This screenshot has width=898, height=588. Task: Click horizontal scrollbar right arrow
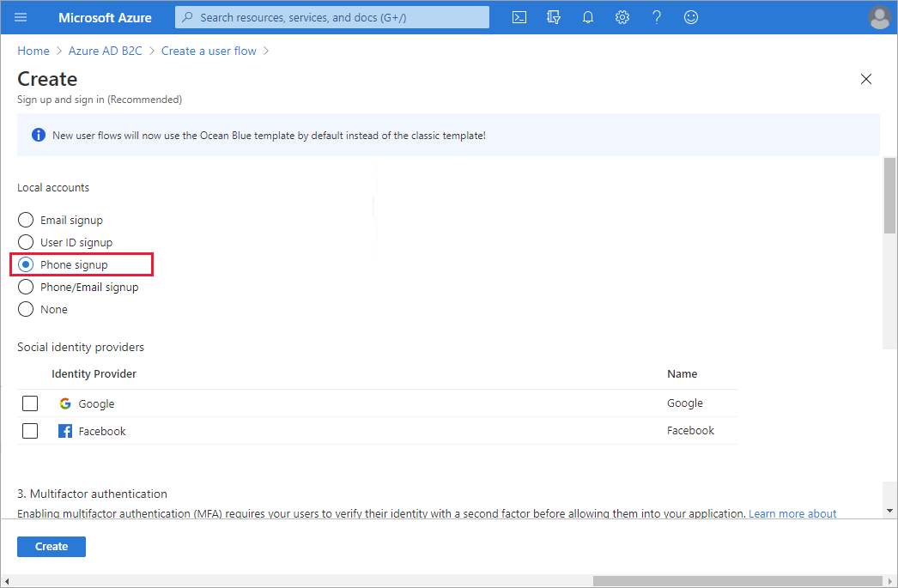890,581
